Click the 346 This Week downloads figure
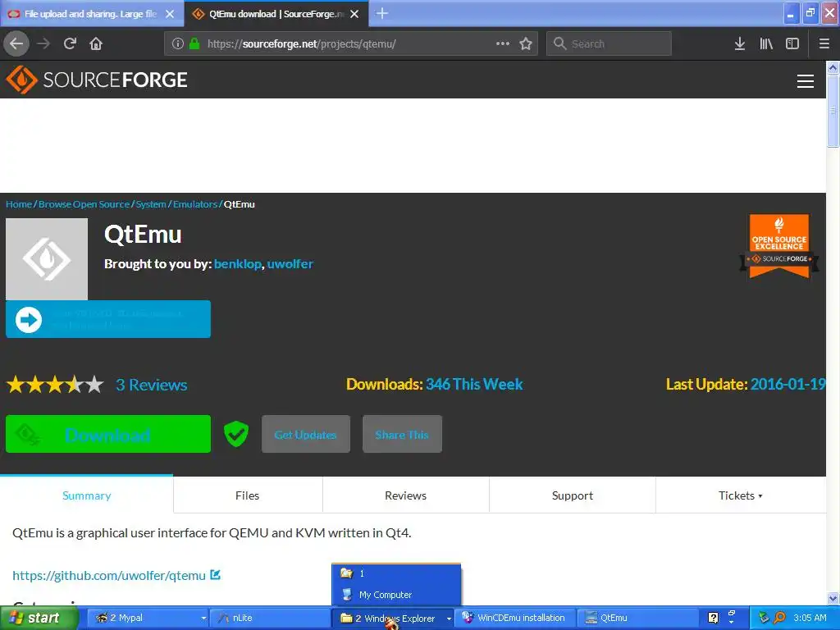 tap(474, 384)
